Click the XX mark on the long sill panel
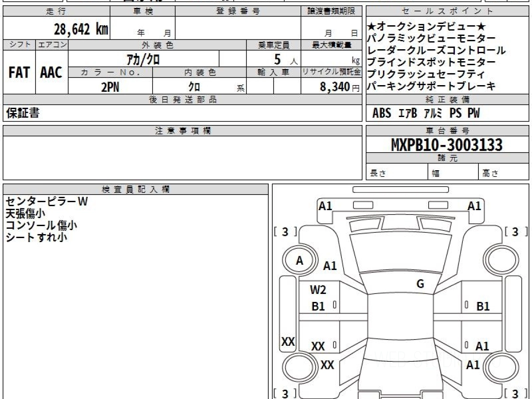 coord(289,342)
